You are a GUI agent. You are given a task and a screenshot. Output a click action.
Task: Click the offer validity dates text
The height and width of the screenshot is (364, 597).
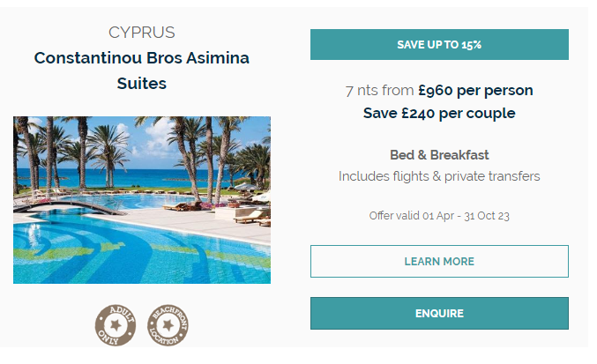[x=439, y=215]
